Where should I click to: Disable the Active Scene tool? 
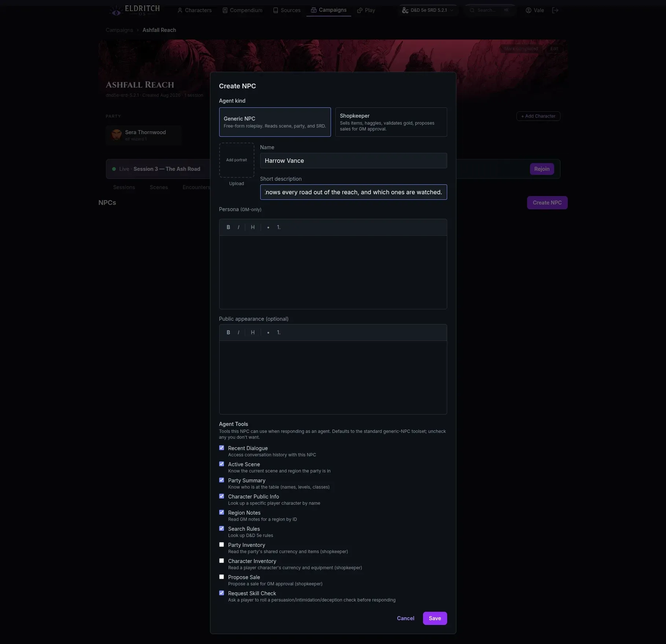tap(221, 464)
